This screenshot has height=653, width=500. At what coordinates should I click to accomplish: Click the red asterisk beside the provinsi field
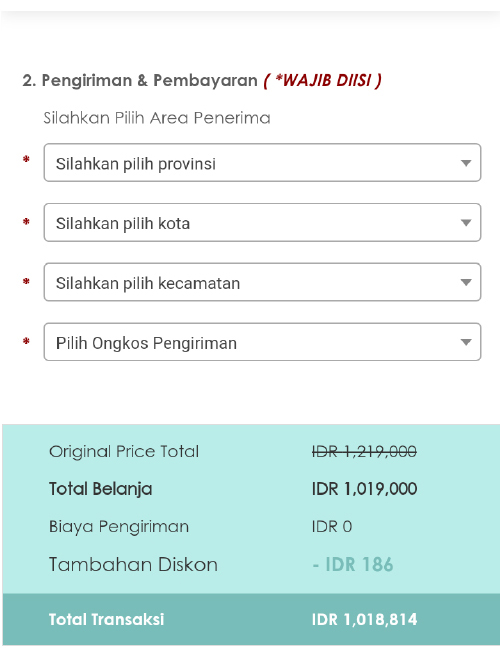[x=26, y=159]
